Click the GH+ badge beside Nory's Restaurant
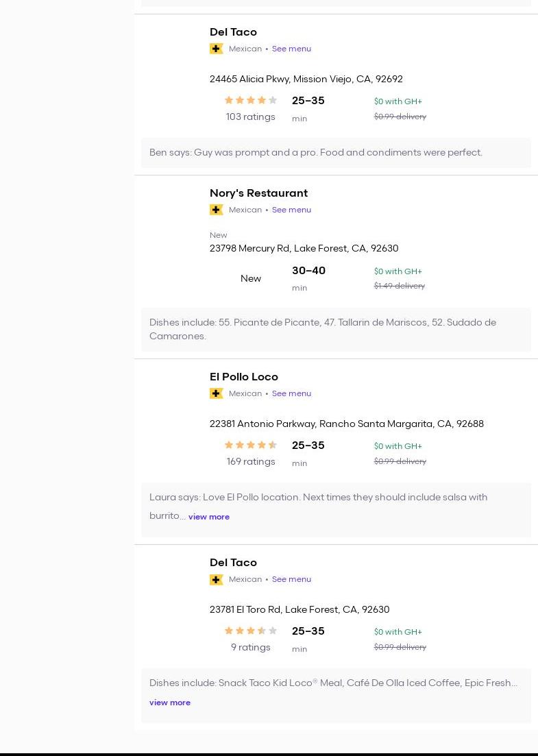 (217, 210)
